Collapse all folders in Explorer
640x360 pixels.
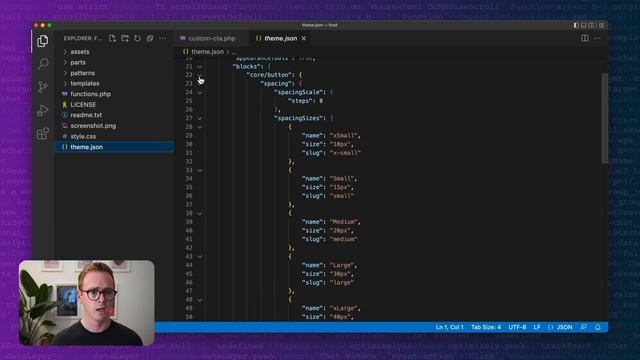(150, 38)
